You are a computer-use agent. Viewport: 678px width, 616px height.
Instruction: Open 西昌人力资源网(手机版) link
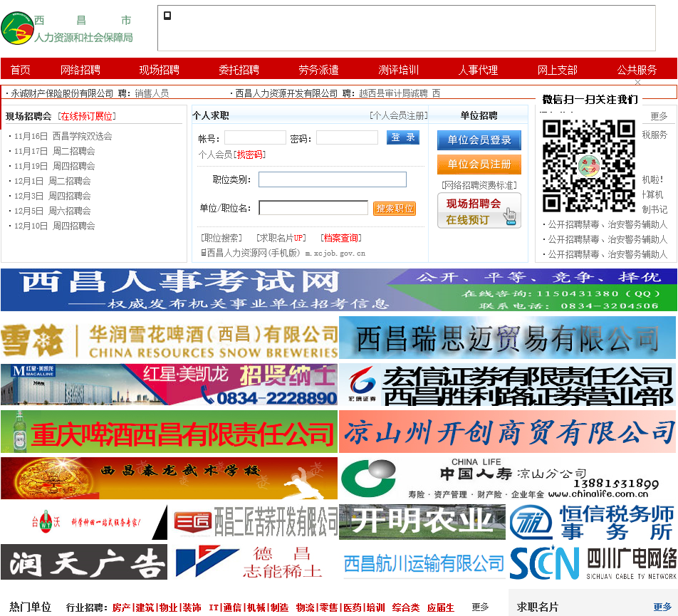pos(283,253)
